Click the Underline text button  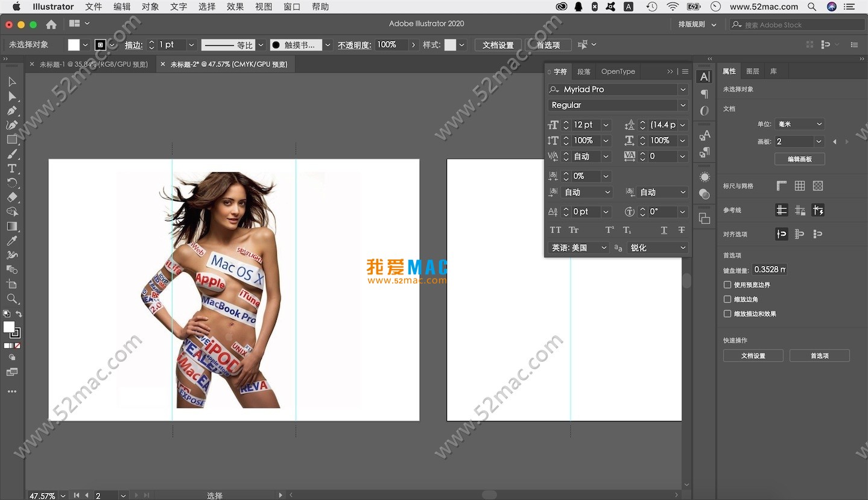(664, 230)
